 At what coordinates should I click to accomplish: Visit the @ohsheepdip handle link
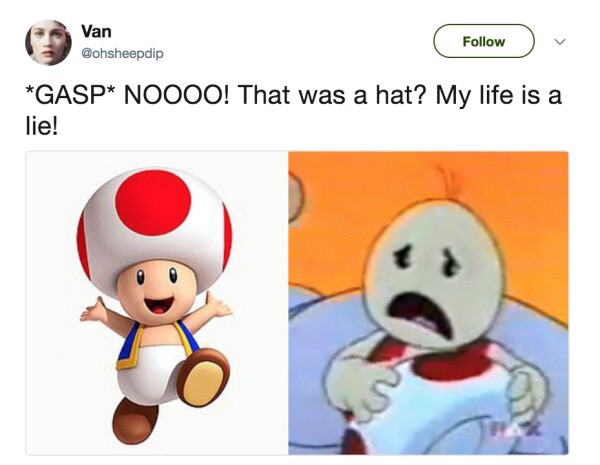[x=122, y=53]
